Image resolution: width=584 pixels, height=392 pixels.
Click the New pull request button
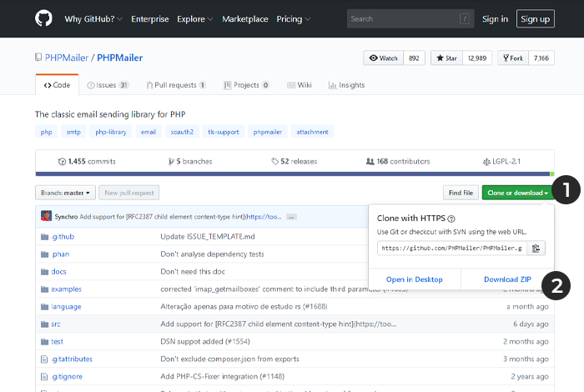[128, 193]
